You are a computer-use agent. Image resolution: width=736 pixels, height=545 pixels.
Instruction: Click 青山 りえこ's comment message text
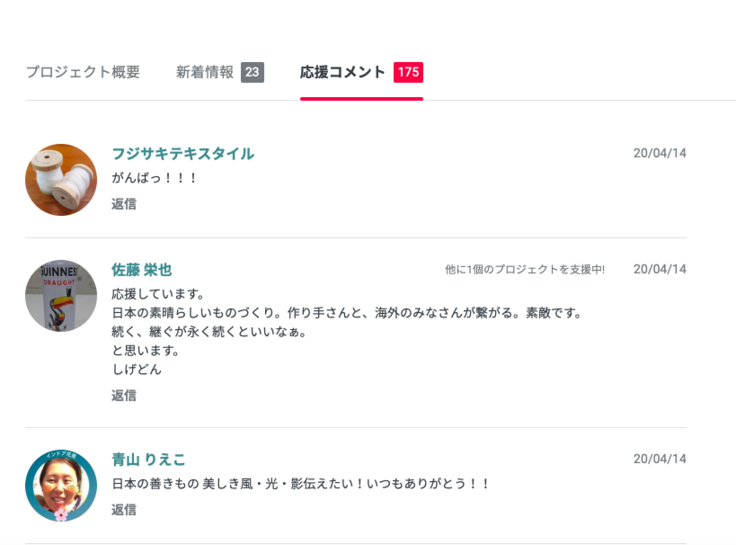(301, 484)
